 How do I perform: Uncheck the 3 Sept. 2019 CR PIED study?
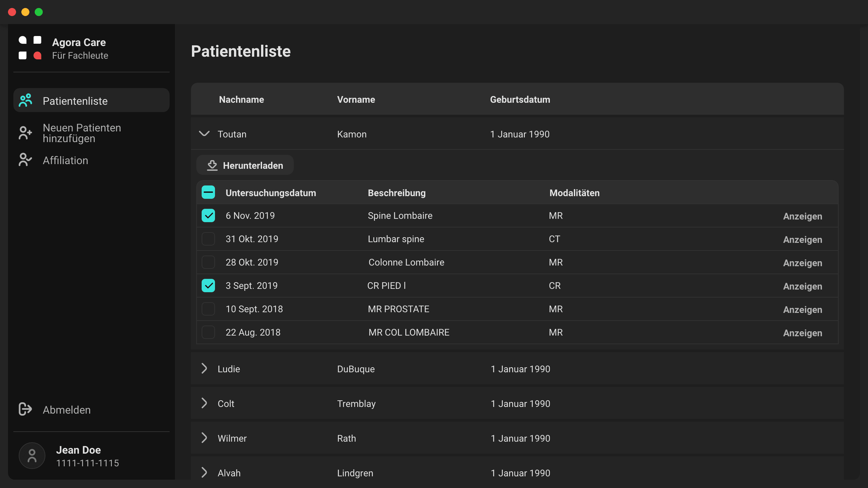point(208,285)
